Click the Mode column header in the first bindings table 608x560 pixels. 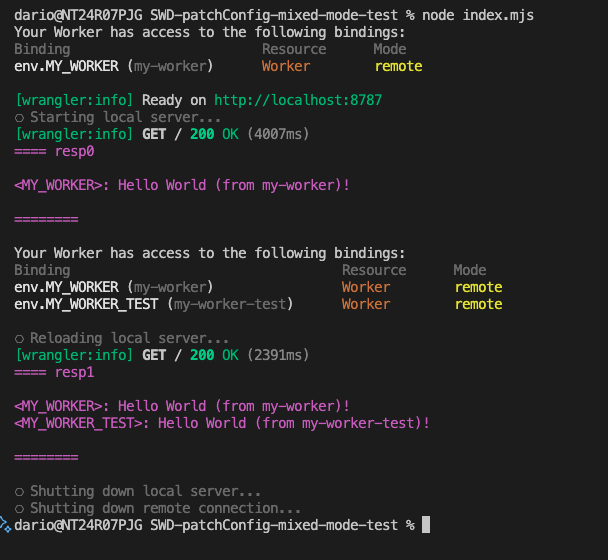tap(390, 49)
